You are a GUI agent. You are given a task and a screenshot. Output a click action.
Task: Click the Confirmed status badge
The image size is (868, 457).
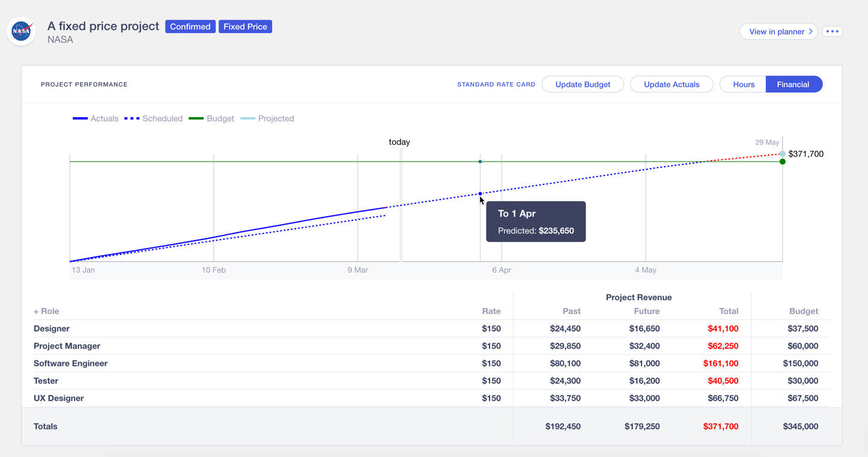click(x=190, y=26)
